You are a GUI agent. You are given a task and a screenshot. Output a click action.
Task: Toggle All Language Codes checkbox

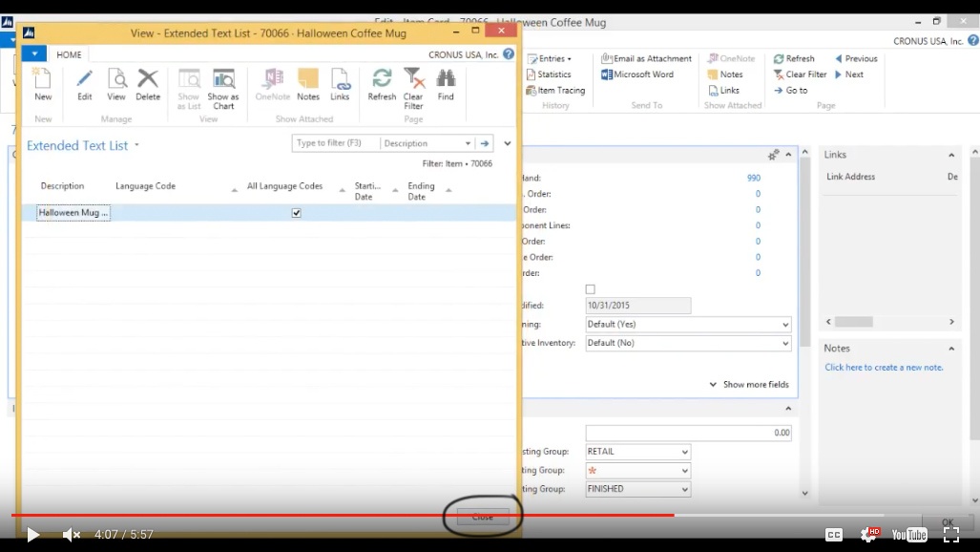pos(296,213)
